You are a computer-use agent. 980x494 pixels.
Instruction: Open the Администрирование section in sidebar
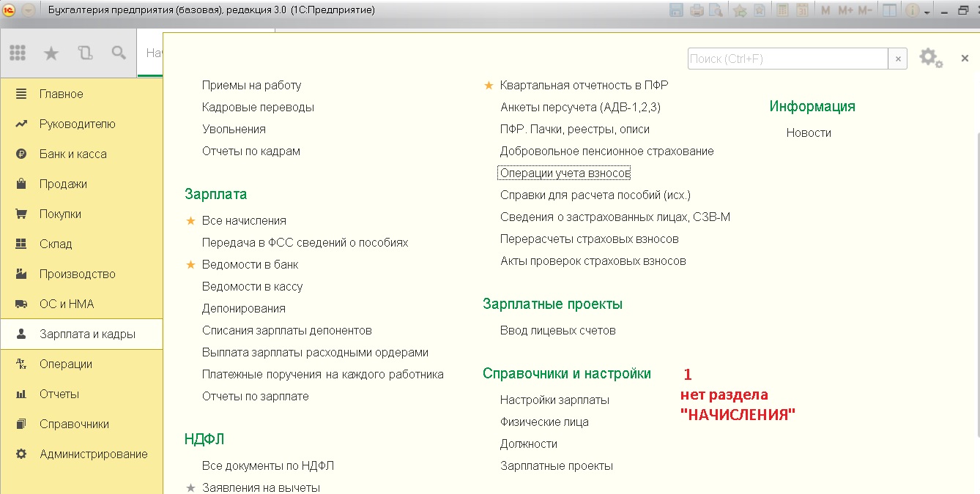tap(94, 454)
